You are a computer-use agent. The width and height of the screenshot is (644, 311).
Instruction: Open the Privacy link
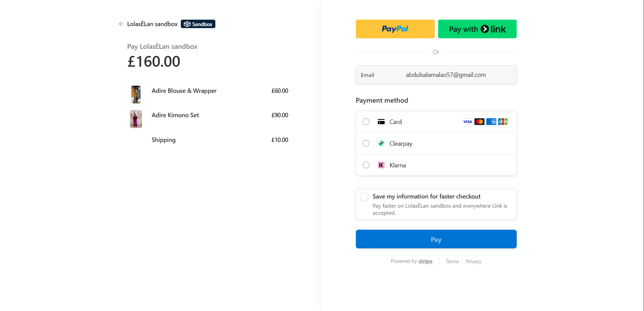tap(473, 262)
